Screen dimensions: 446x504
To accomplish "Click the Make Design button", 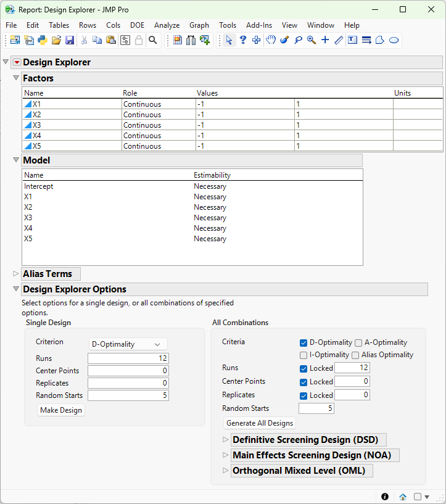I will 61,410.
